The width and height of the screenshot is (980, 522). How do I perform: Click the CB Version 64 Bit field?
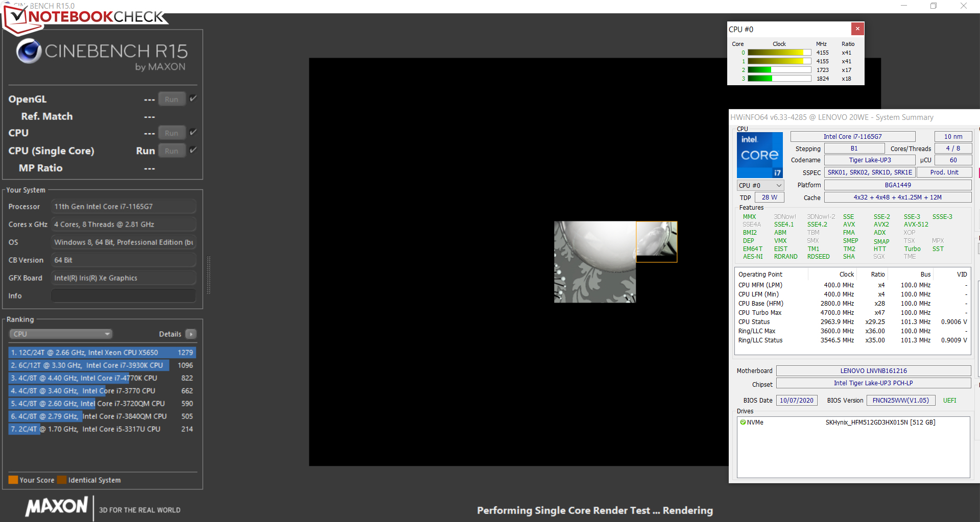tap(124, 260)
